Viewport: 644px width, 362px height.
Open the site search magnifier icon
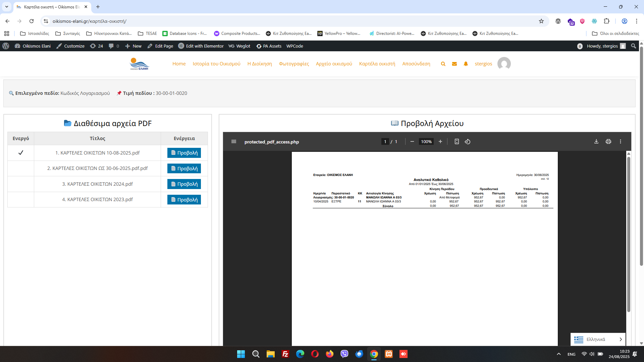tap(443, 64)
